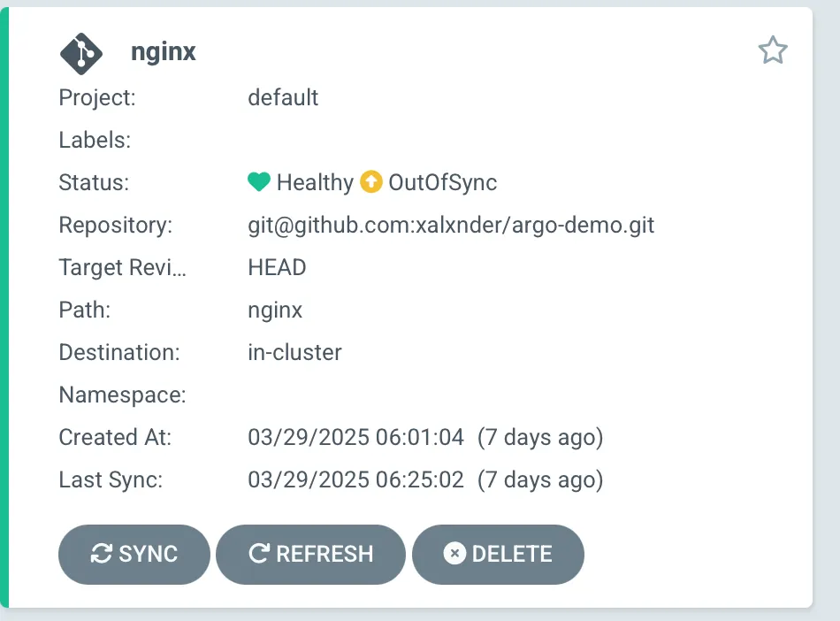Click the repository URL git@github.com:xalxnder/argo-demo.git
The width and height of the screenshot is (840, 621).
coord(451,225)
